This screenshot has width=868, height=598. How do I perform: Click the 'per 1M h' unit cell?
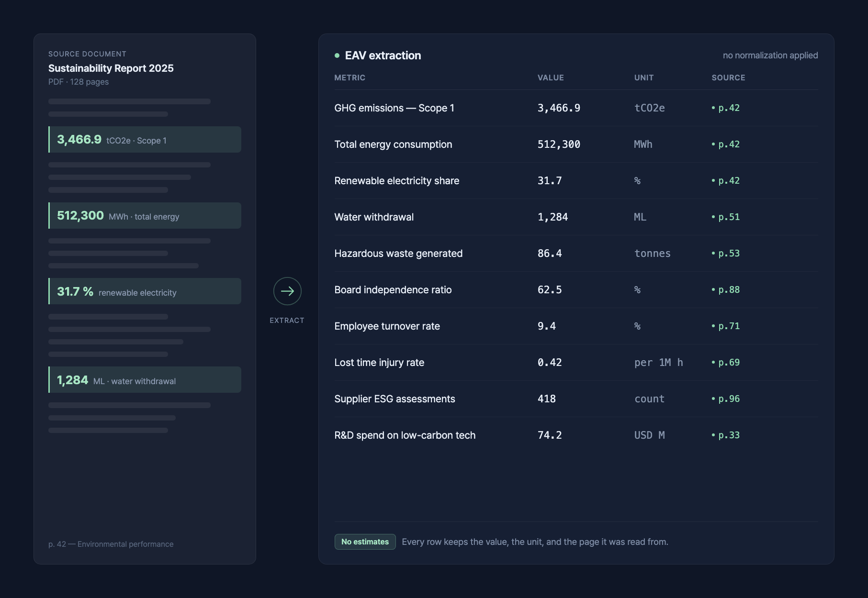(x=659, y=363)
